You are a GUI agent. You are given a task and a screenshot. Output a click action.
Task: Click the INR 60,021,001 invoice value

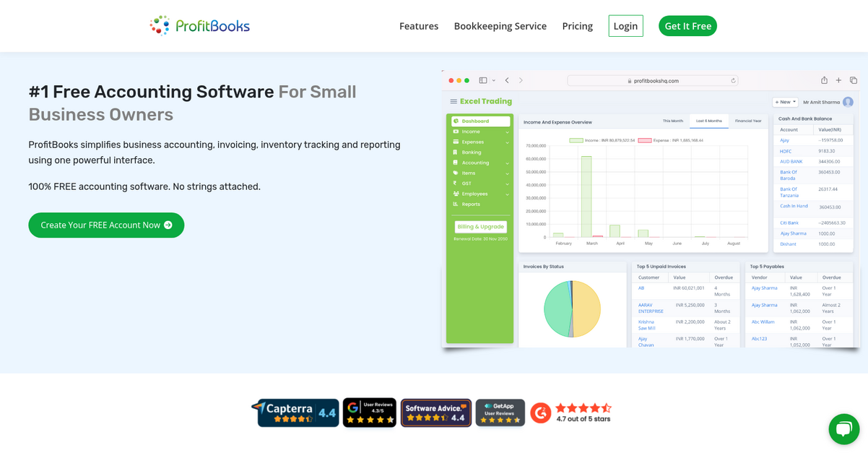tap(689, 288)
